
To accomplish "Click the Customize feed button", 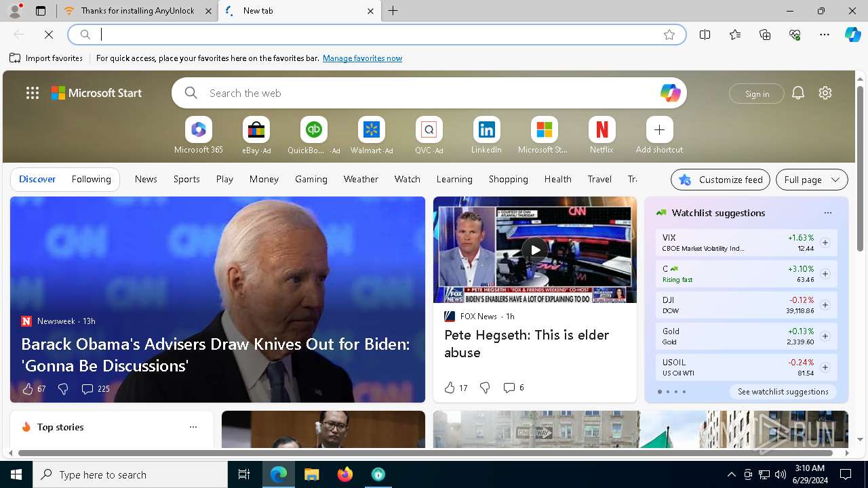I will (x=720, y=180).
